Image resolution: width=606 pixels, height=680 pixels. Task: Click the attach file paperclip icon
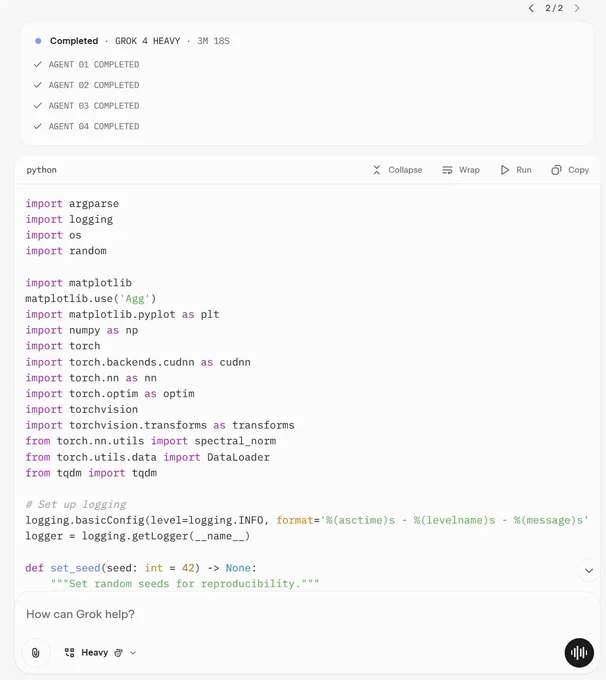point(36,653)
